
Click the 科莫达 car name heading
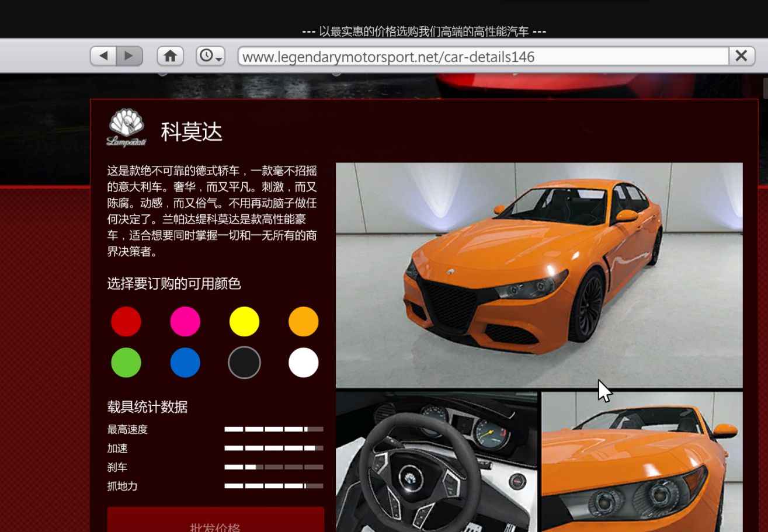click(192, 132)
